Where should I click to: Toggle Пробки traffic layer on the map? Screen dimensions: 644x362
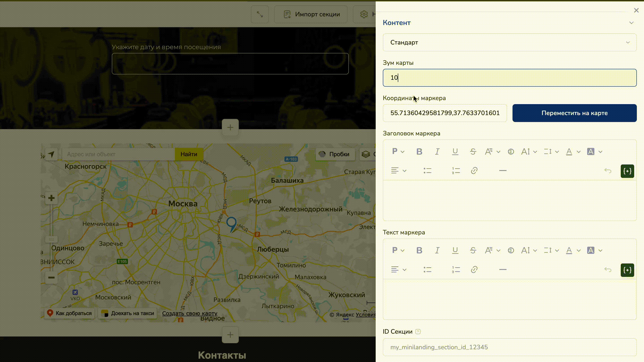pos(335,154)
